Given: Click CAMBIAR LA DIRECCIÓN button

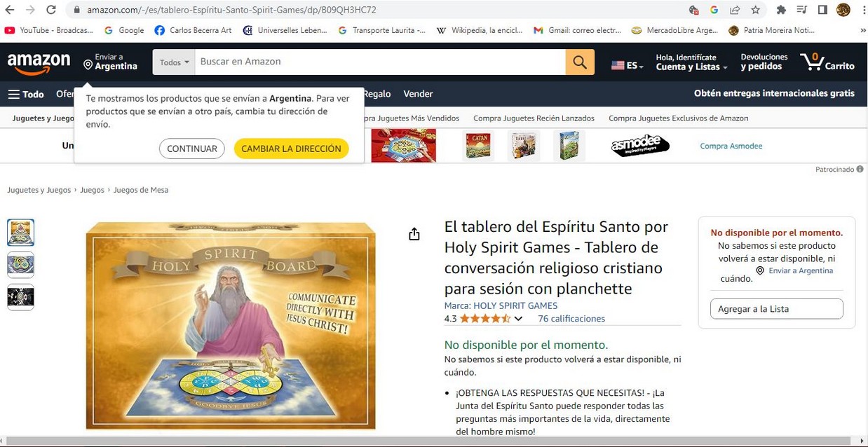Looking at the screenshot, I should 291,149.
